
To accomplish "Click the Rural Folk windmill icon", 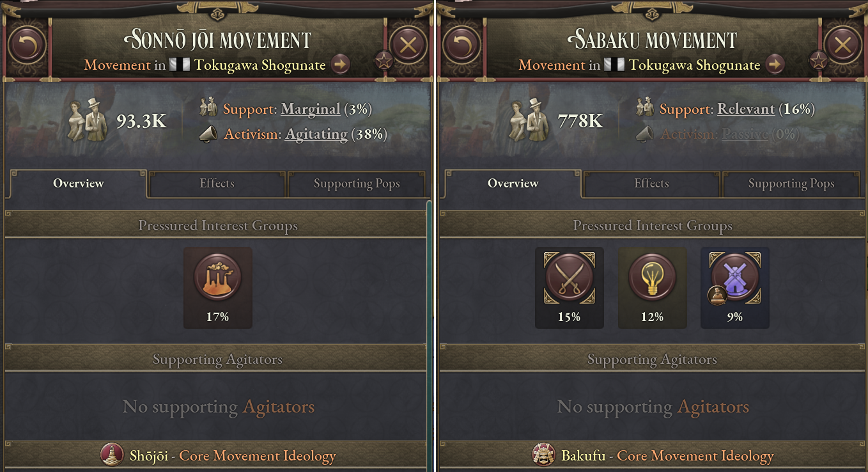I will point(735,279).
